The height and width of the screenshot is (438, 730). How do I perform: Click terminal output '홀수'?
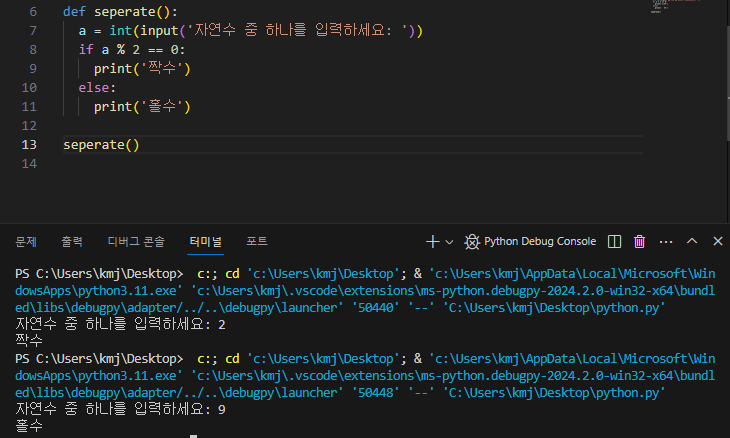pos(28,426)
